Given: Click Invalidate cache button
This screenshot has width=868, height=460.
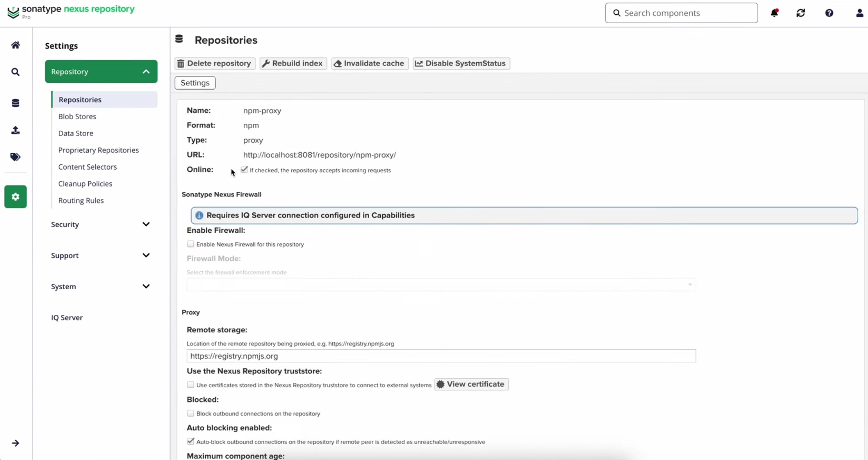Looking at the screenshot, I should coord(370,63).
